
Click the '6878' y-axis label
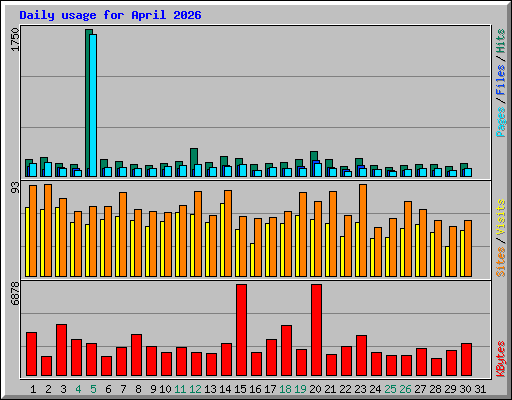[15, 294]
